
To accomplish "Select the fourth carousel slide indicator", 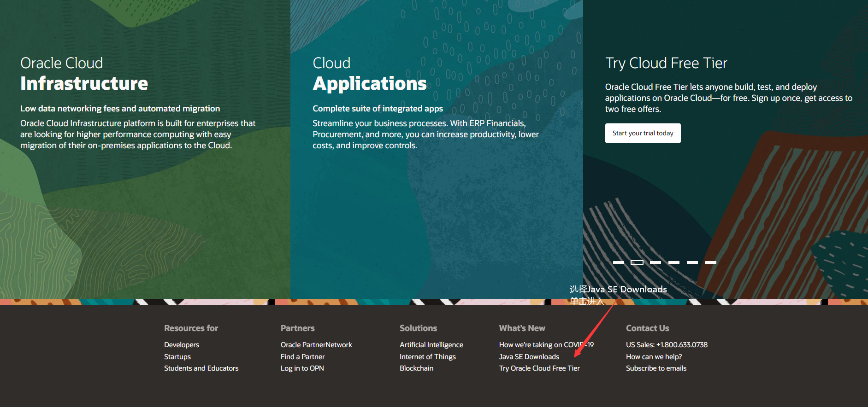I will tap(674, 262).
